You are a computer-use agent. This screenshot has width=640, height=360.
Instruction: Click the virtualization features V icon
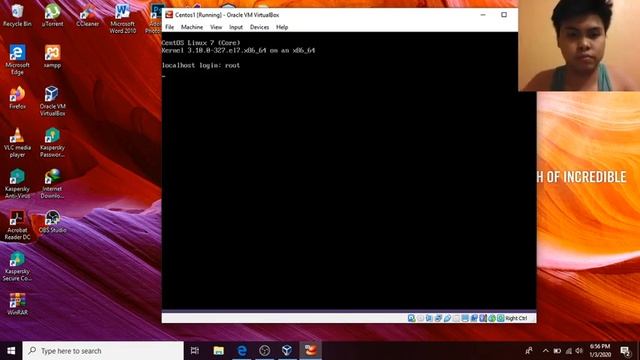click(483, 318)
